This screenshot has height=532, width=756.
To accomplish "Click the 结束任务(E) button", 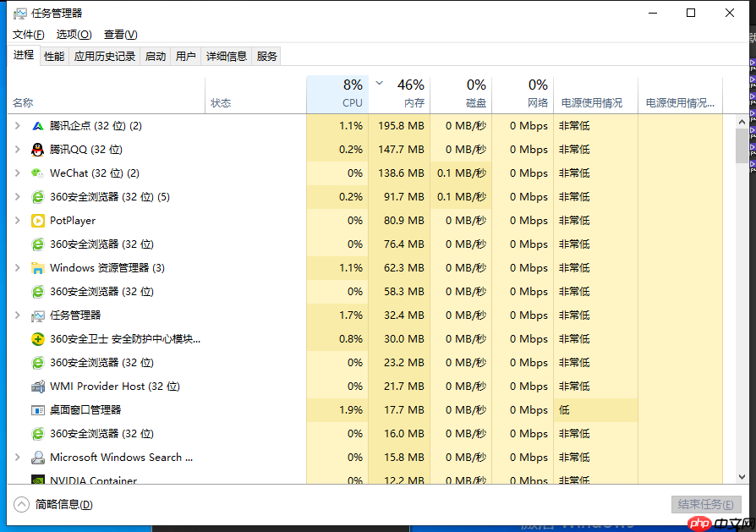I will click(706, 504).
